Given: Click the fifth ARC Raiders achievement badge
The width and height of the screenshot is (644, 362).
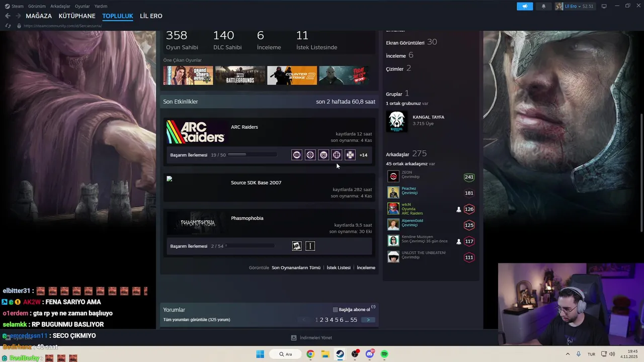Looking at the screenshot, I should coord(350,155).
